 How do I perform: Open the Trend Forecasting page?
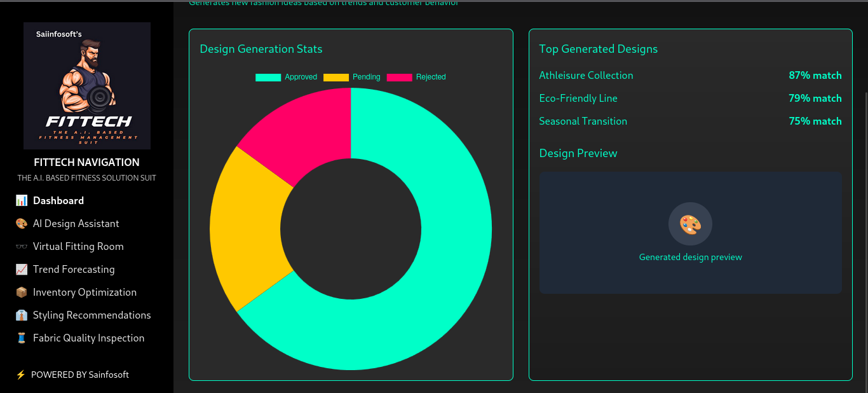tap(74, 270)
